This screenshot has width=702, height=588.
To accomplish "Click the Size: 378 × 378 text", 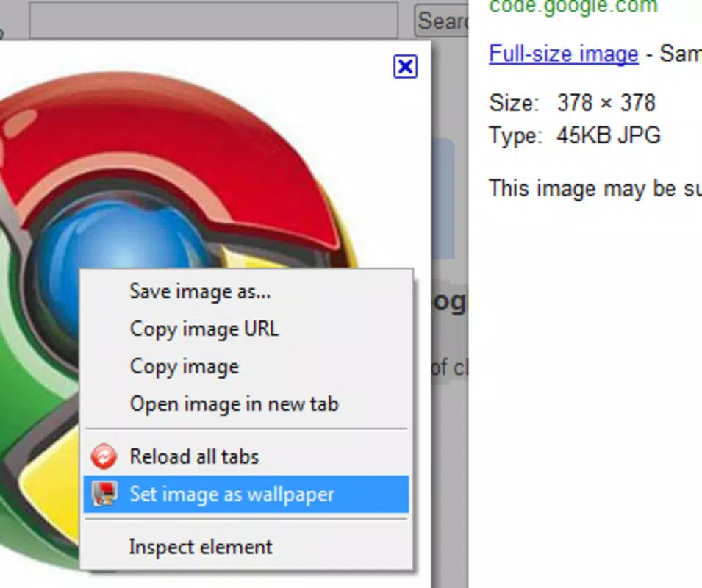I will [x=572, y=103].
